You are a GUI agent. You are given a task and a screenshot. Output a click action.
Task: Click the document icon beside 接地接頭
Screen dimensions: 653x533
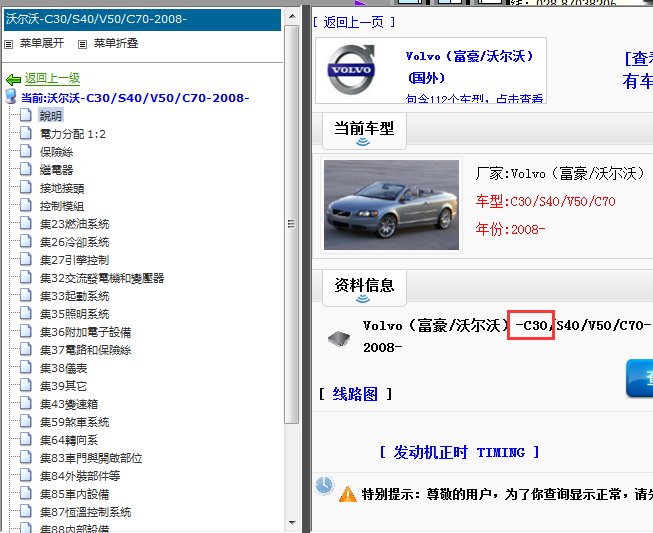(x=26, y=187)
